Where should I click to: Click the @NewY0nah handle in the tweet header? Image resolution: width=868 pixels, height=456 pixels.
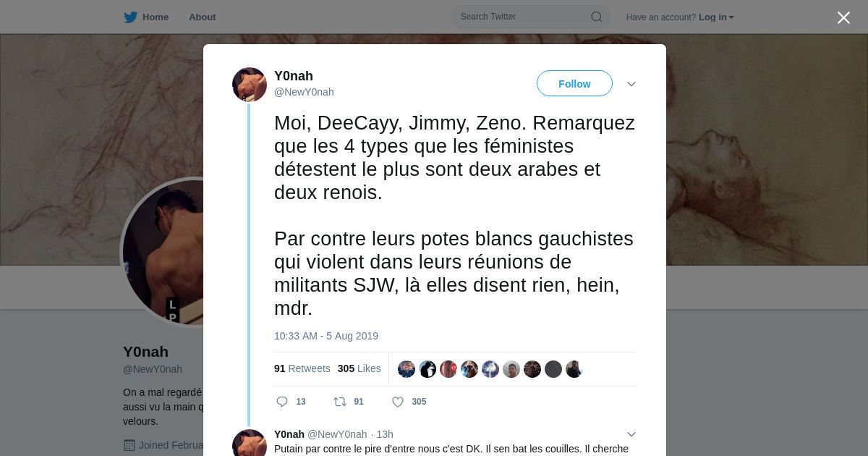coord(304,92)
